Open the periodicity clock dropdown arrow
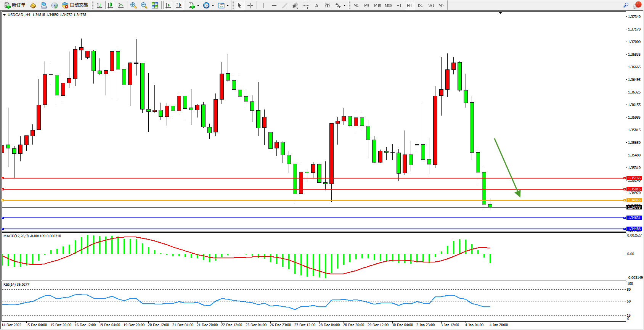The height and width of the screenshot is (330, 644). pos(213,5)
